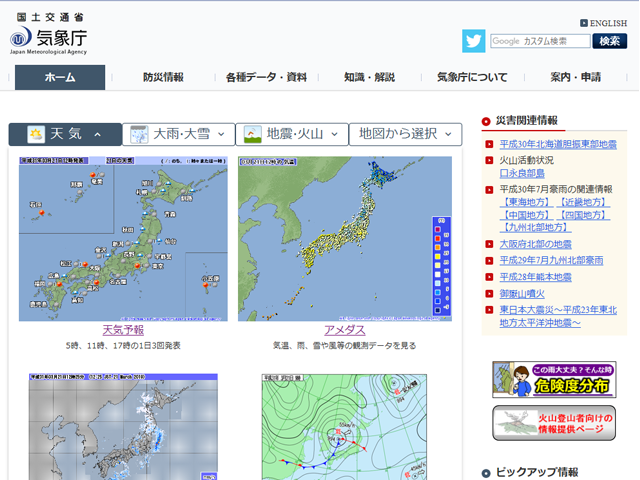
Task: Click the red bullet before 火山活動状況
Action: pos(489,160)
